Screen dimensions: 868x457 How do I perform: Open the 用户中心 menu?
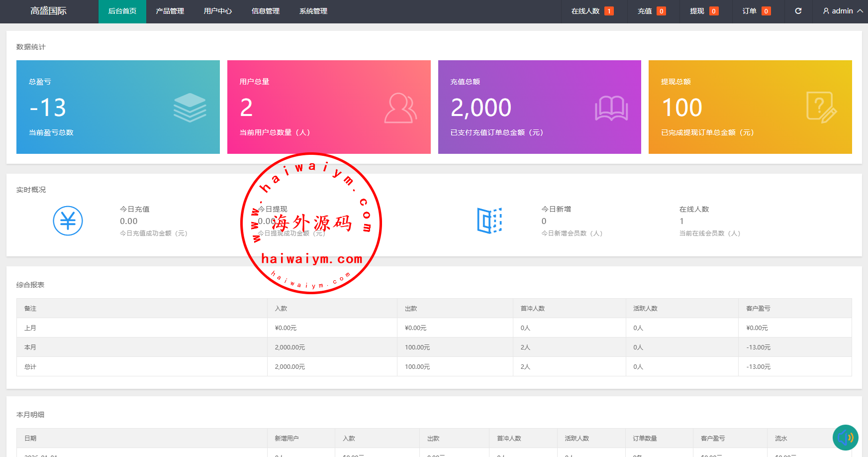point(217,11)
